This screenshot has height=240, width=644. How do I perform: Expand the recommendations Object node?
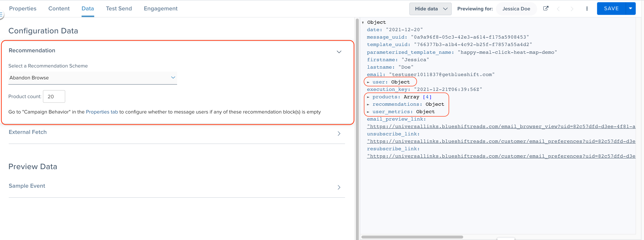tap(368, 105)
